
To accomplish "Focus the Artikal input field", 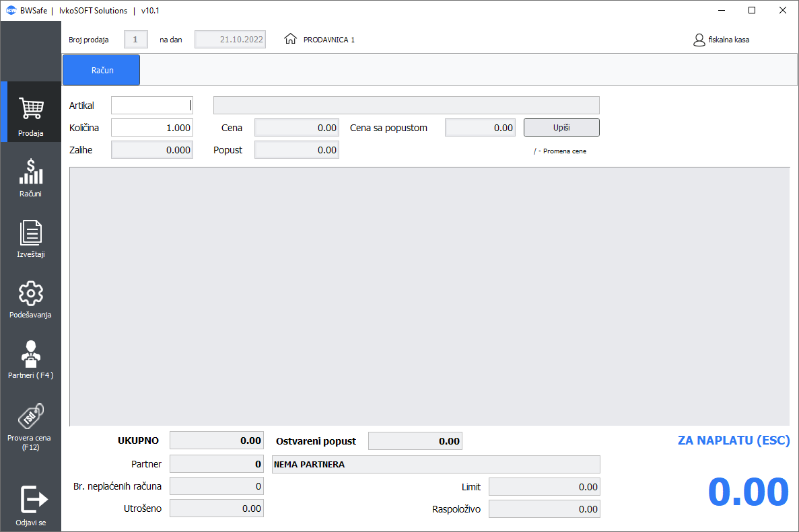I will (x=151, y=106).
